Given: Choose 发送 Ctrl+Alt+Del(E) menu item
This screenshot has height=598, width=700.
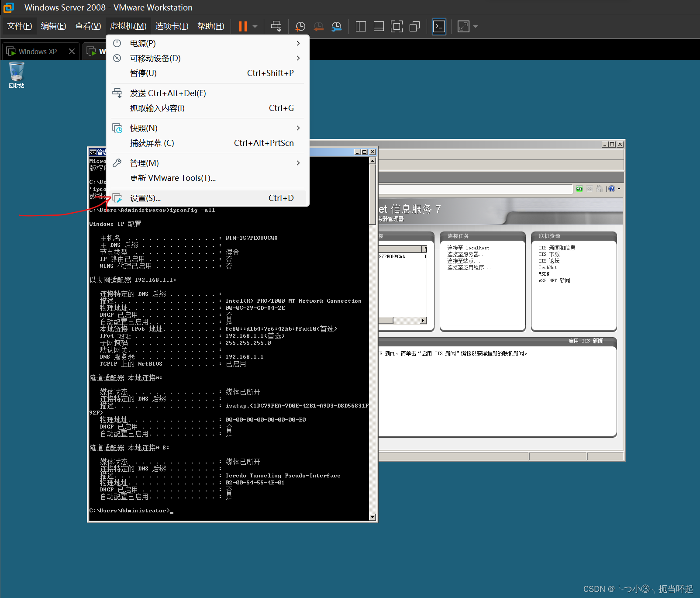Looking at the screenshot, I should pyautogui.click(x=208, y=93).
